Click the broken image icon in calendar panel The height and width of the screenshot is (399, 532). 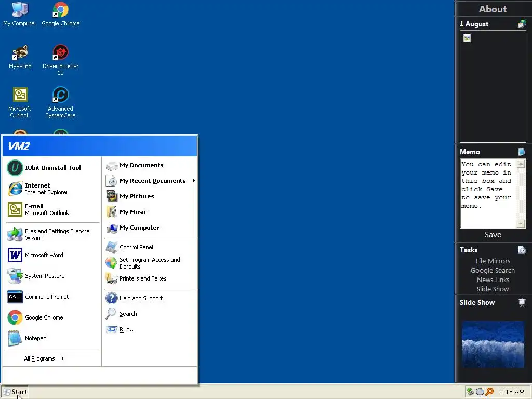[467, 38]
